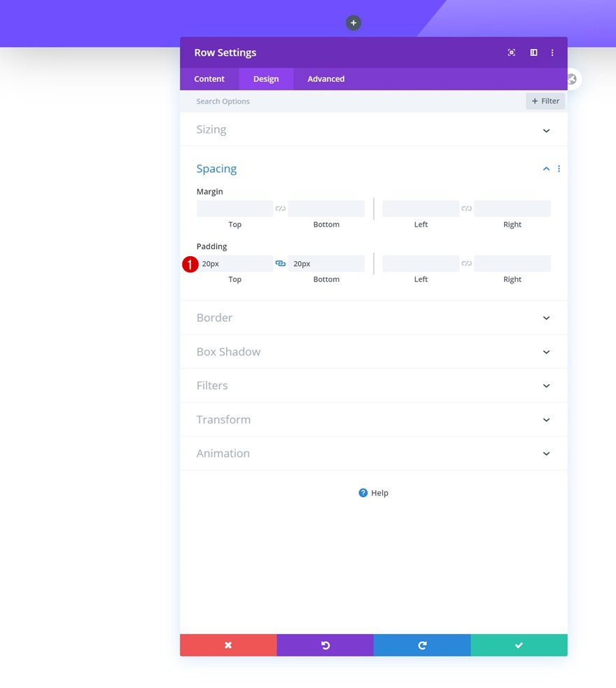Viewport: 616px width, 688px height.
Task: Click the Padding Left input
Action: click(421, 263)
